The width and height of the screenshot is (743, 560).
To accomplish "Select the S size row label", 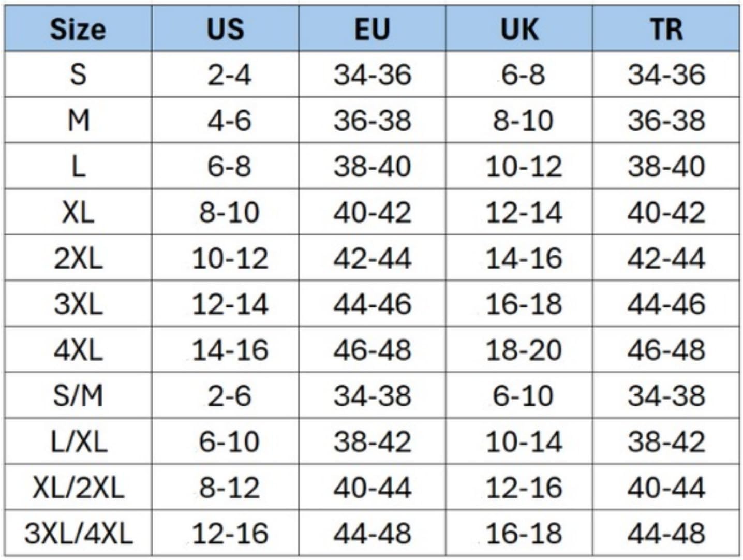I will click(x=78, y=75).
